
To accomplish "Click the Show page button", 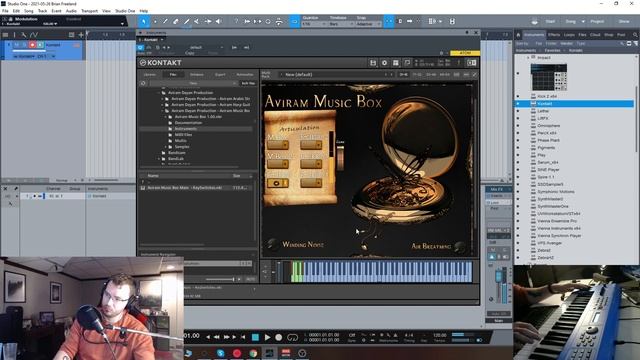I will point(624,21).
